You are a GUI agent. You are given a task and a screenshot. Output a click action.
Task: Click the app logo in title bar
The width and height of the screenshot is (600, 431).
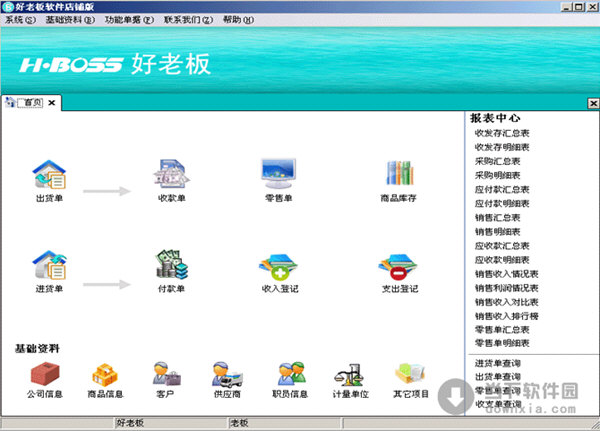[8, 7]
